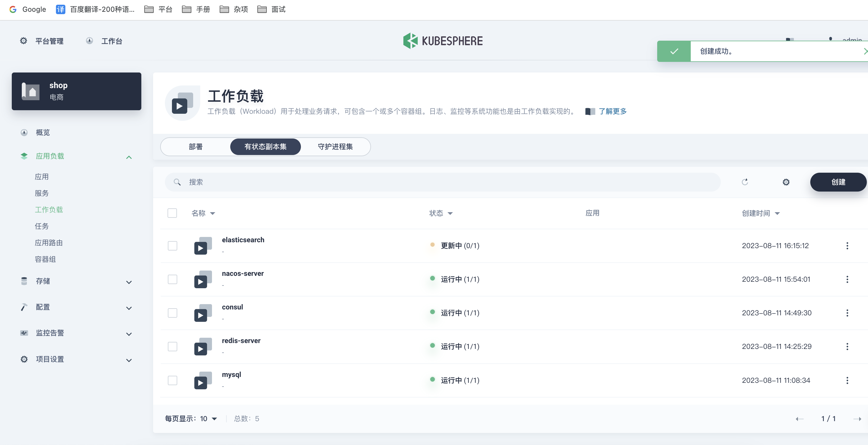Viewport: 868px width, 445px height.
Task: Open 应用 in the sidebar
Action: click(x=42, y=177)
